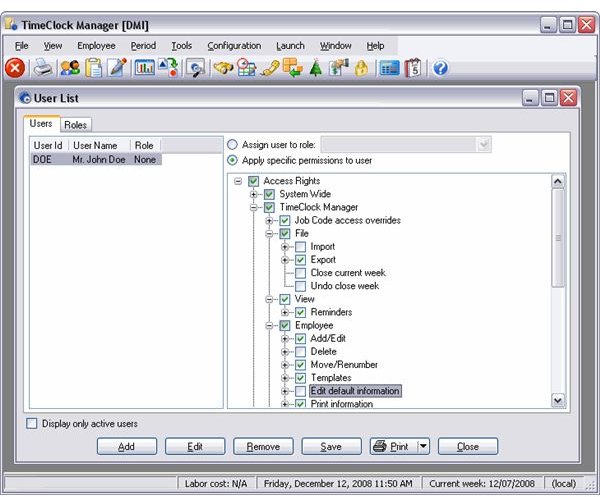
Task: Switch to the Users tab
Action: [x=41, y=124]
